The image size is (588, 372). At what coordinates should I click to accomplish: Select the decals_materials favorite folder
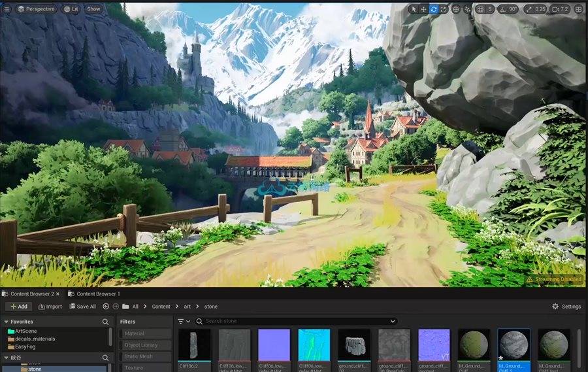tap(31, 339)
